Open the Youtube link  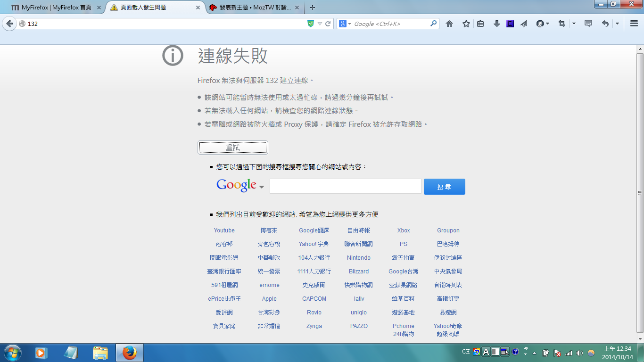coord(224,230)
